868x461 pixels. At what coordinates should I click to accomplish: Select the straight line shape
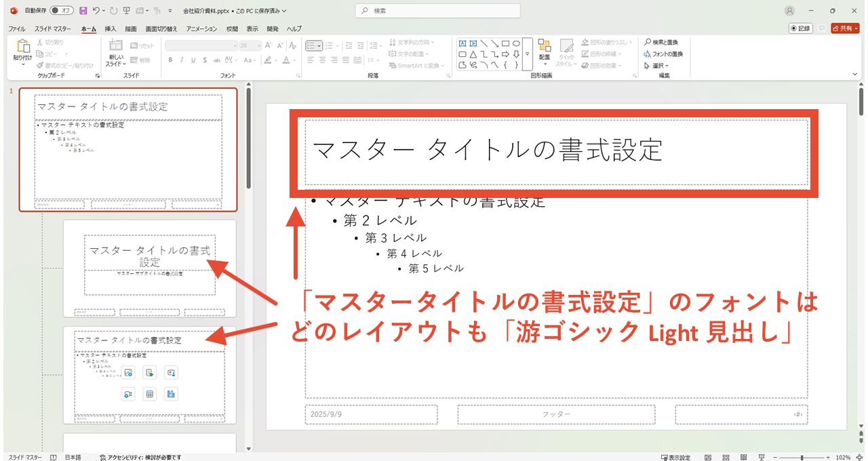pyautogui.click(x=484, y=43)
